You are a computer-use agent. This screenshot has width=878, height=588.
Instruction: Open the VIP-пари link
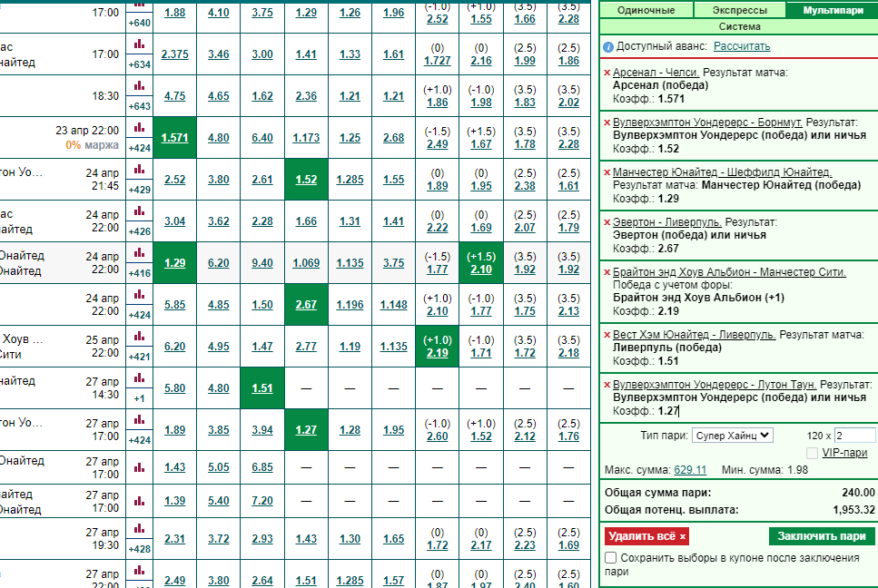[844, 453]
